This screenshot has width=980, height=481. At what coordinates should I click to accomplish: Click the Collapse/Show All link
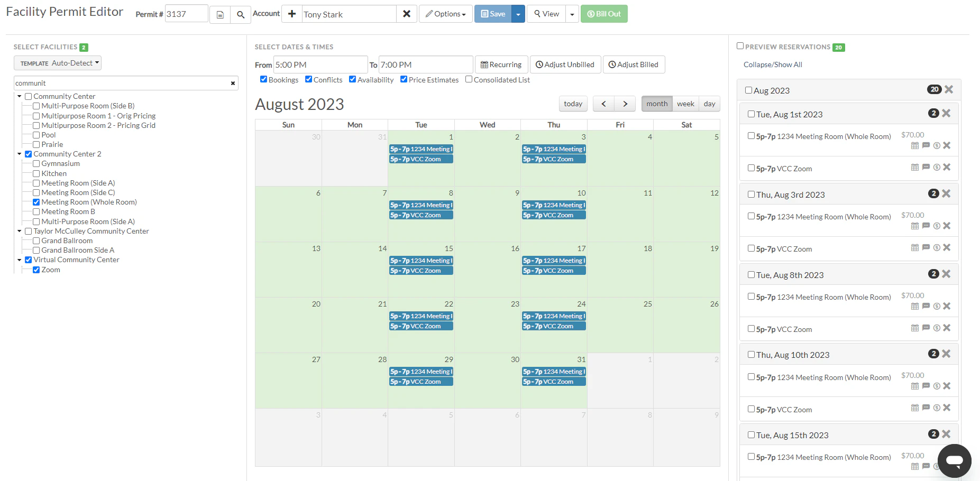(x=773, y=64)
